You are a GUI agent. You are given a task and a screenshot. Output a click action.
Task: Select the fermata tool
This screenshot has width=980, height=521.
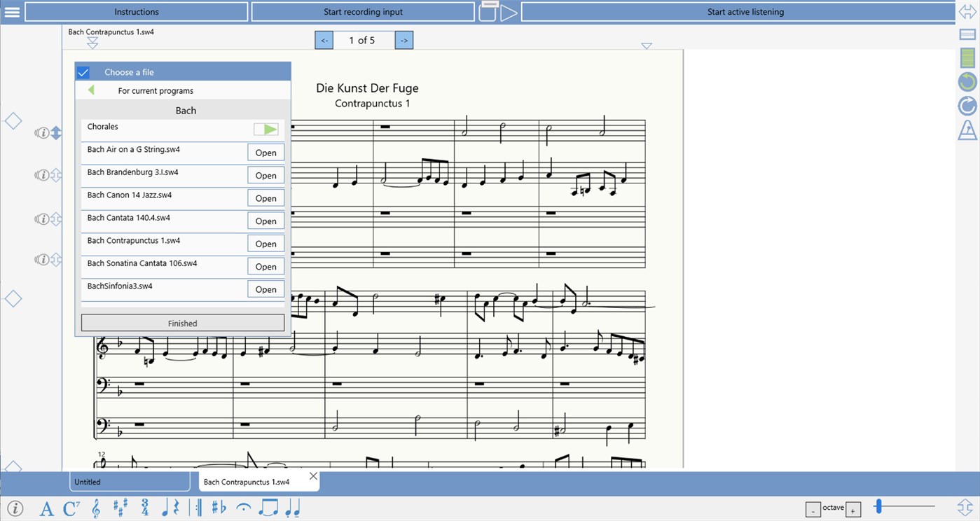pyautogui.click(x=243, y=509)
